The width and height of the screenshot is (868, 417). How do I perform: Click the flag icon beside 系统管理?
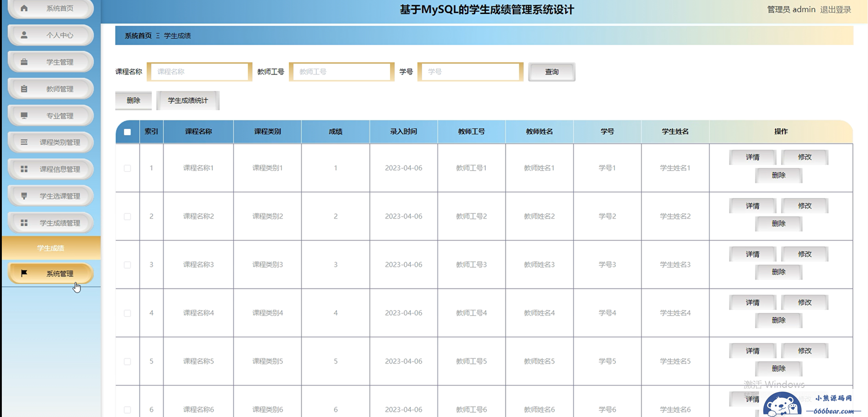click(x=24, y=274)
